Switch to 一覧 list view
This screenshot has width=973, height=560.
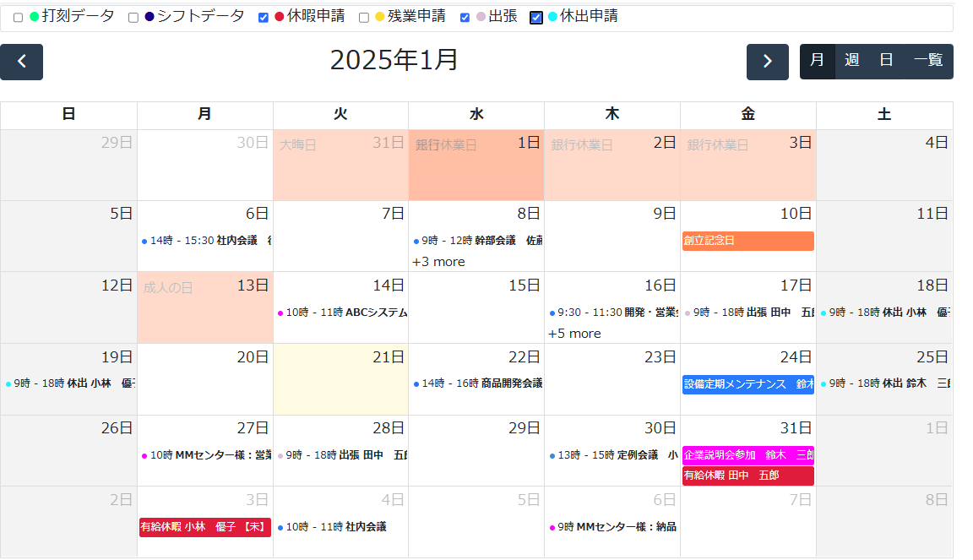[x=927, y=61]
